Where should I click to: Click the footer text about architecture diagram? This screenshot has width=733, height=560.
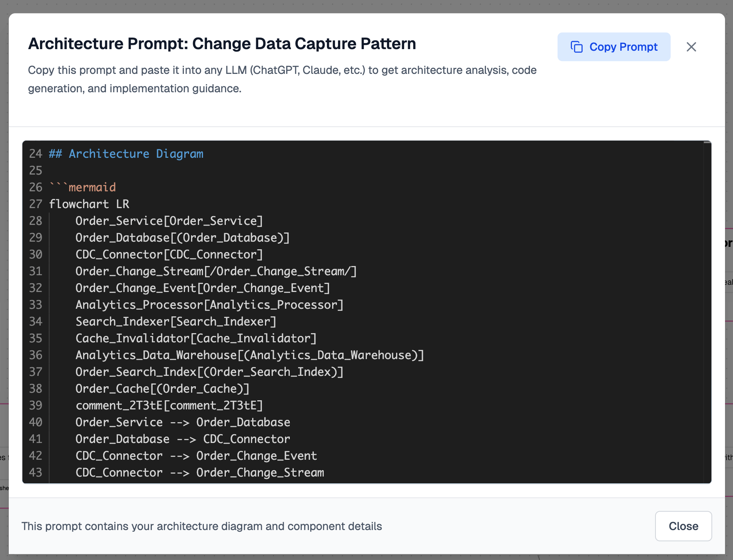202,526
